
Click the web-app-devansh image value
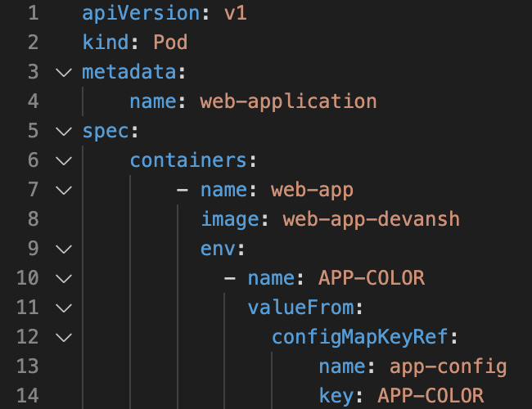[x=372, y=219]
